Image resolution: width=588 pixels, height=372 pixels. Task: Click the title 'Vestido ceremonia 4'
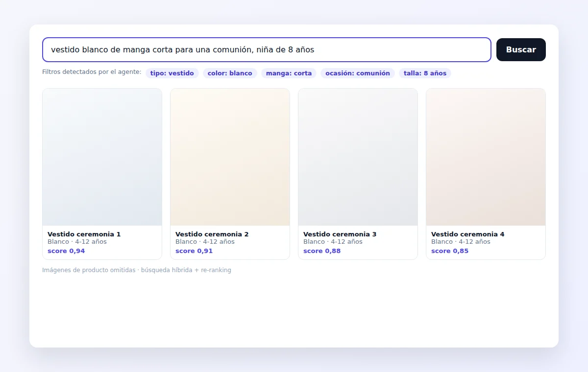[x=467, y=234]
